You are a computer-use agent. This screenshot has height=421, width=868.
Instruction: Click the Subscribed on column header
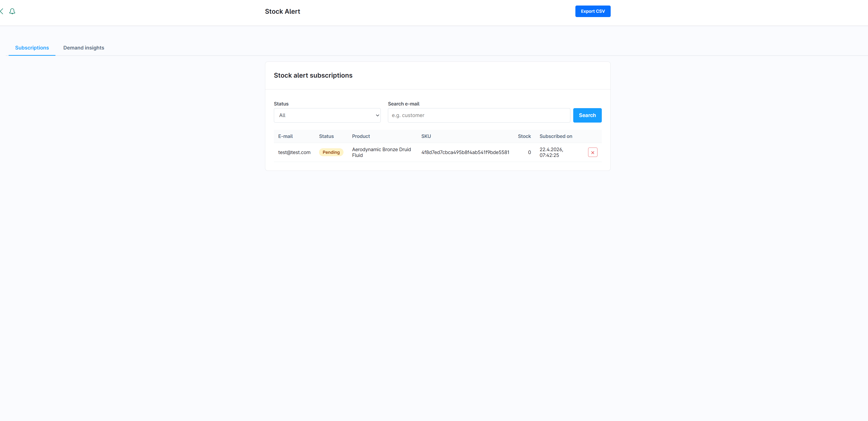point(556,136)
